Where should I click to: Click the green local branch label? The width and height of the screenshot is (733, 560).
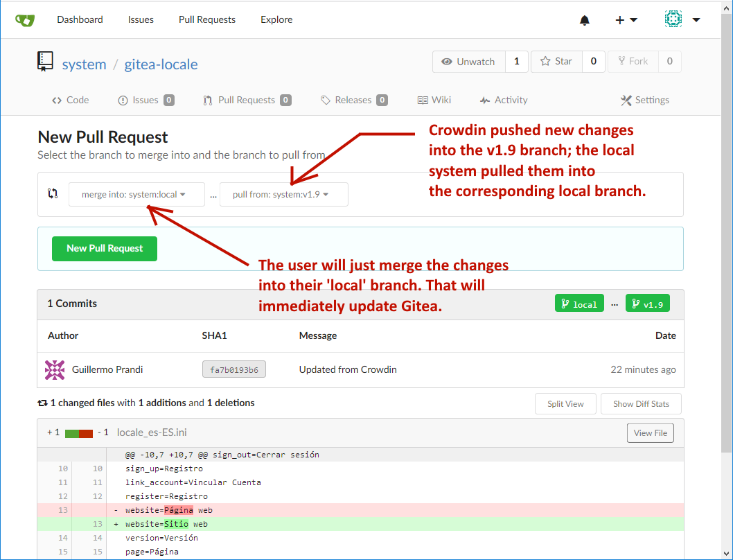click(579, 304)
